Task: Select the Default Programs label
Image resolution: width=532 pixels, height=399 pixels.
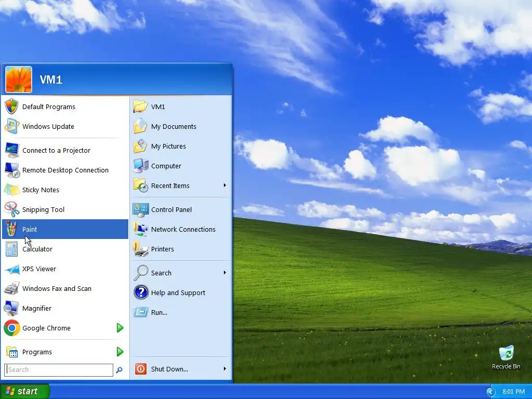Action: 49,107
